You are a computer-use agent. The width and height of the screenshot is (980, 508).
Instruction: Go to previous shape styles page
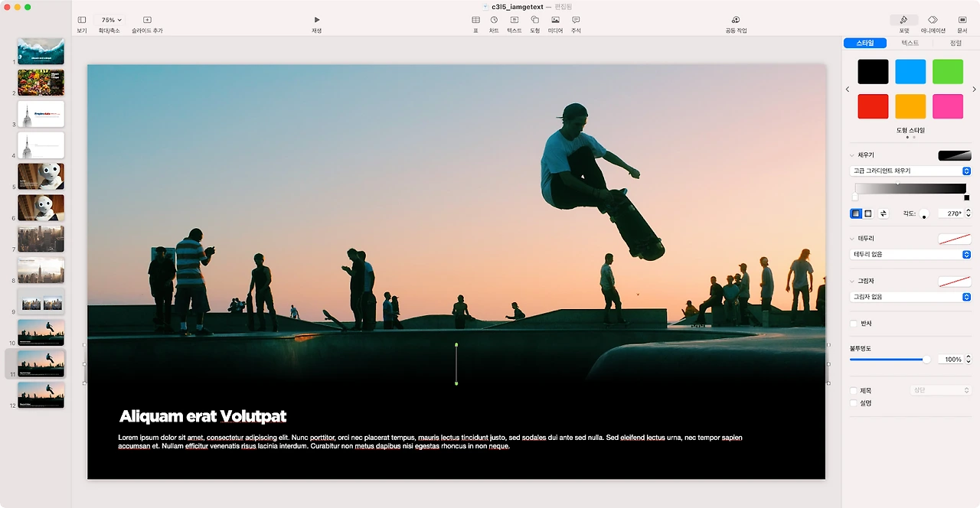[x=848, y=90]
